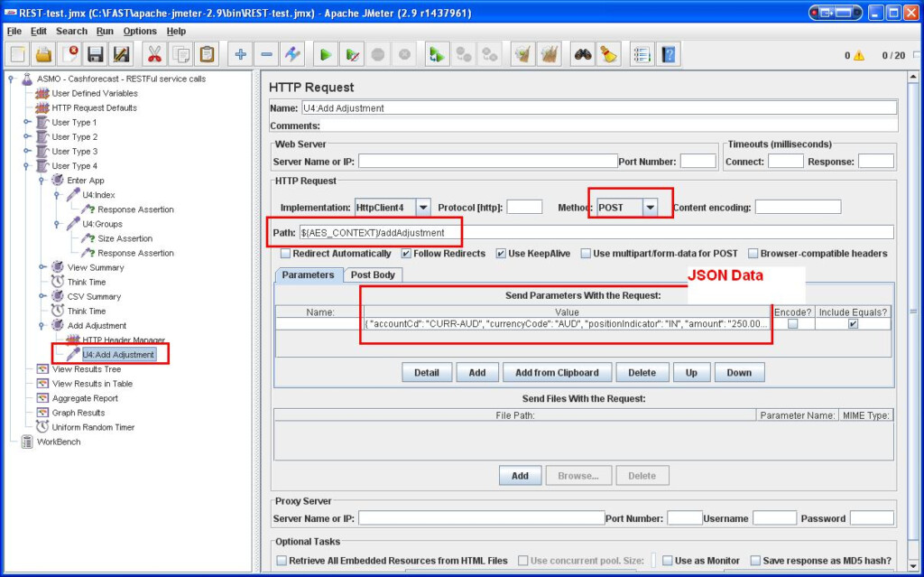
Task: Expand the User Type 1 tree node
Action: [x=27, y=122]
